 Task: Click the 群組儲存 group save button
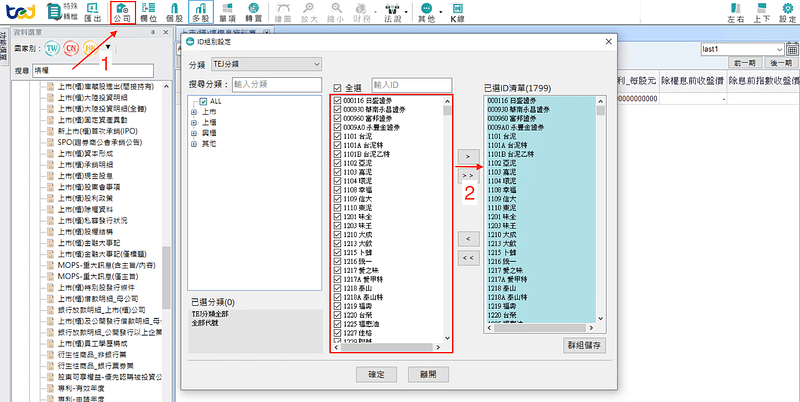tap(584, 345)
